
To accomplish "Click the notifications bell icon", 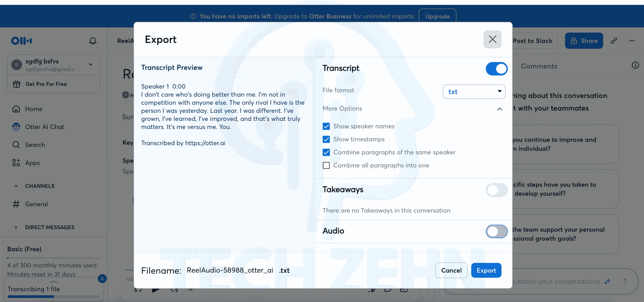I will (93, 41).
